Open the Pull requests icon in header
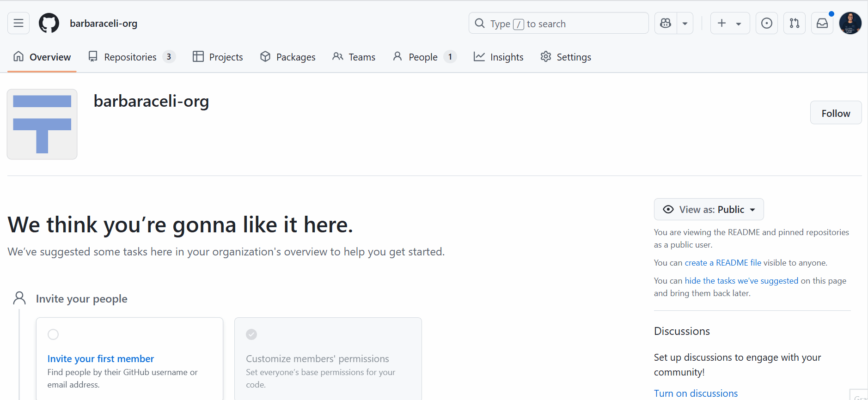 (794, 23)
